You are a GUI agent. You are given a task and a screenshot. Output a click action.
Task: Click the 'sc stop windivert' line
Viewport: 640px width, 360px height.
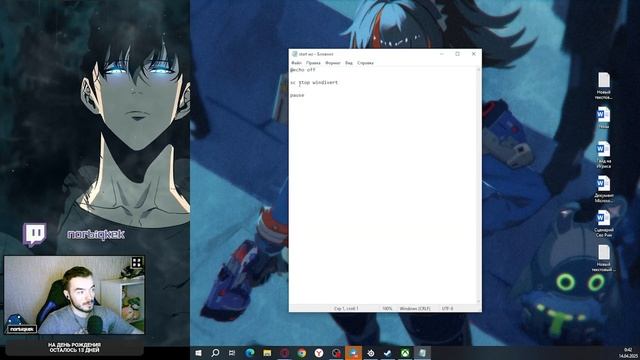click(x=314, y=82)
